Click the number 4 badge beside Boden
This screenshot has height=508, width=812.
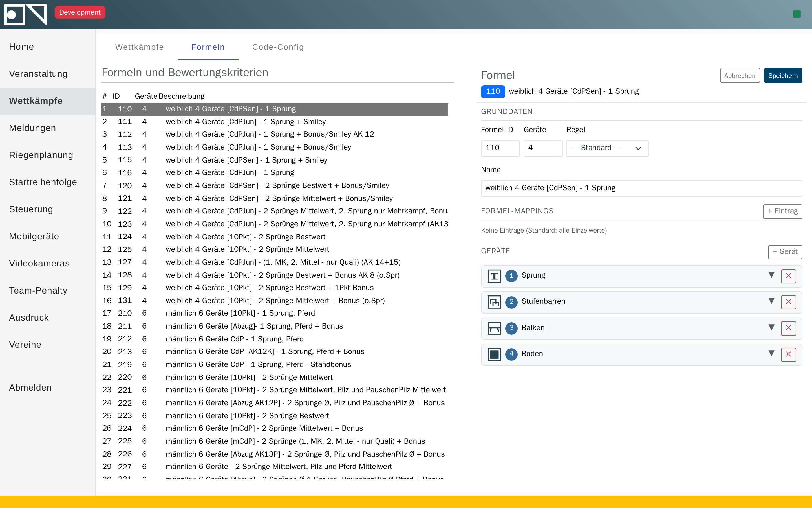(x=511, y=354)
